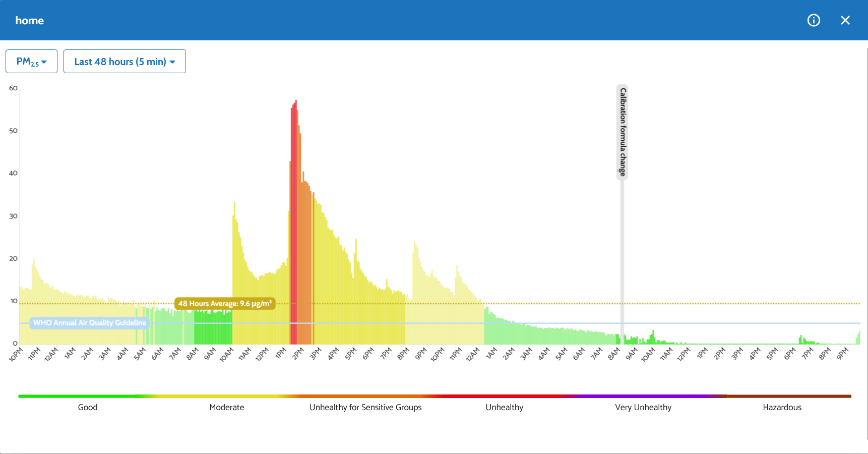Close the home chart panel
The width and height of the screenshot is (868, 454).
[x=845, y=20]
